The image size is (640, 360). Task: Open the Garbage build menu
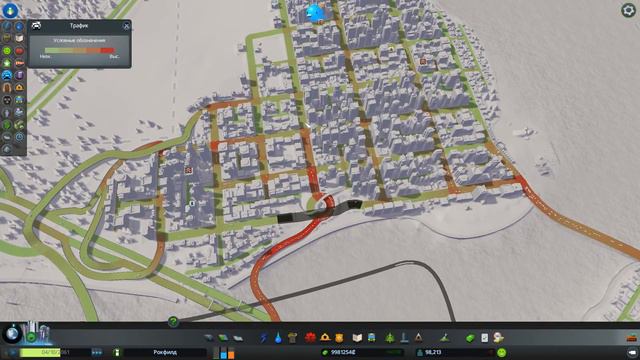click(x=292, y=338)
